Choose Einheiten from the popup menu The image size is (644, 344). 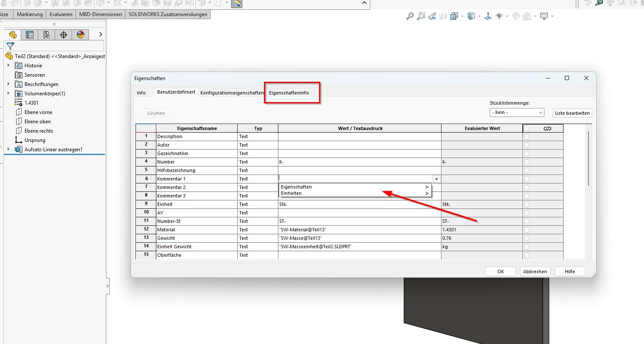291,193
